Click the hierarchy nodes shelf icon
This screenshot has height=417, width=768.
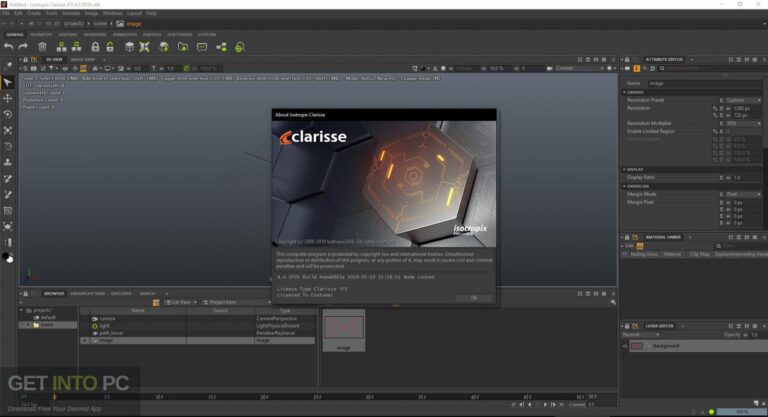221,47
